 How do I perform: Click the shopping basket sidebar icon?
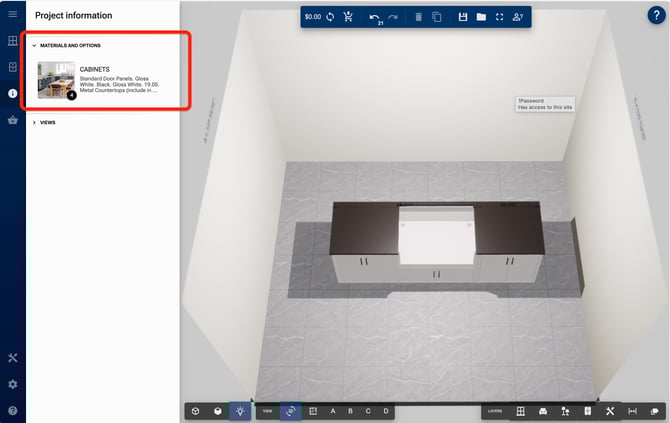point(12,119)
